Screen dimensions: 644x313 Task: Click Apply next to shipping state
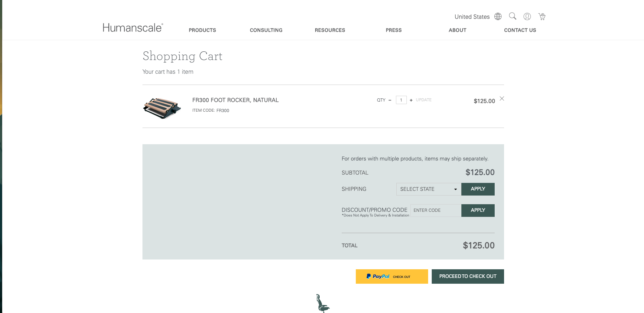tap(478, 189)
